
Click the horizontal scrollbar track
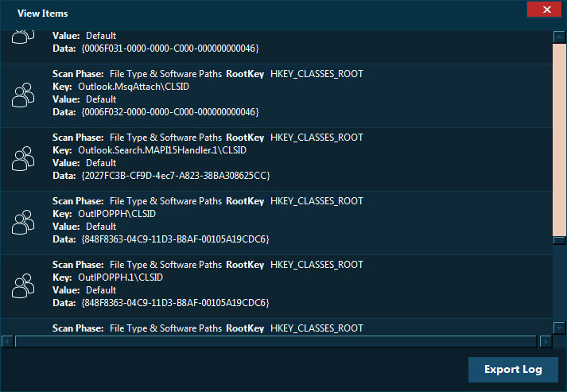tap(276, 341)
